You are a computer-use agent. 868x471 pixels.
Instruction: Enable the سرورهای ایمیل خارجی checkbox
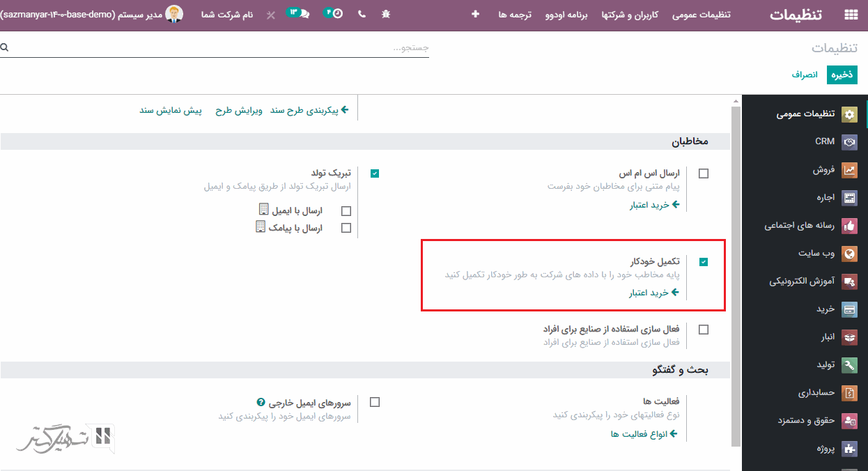click(x=374, y=401)
